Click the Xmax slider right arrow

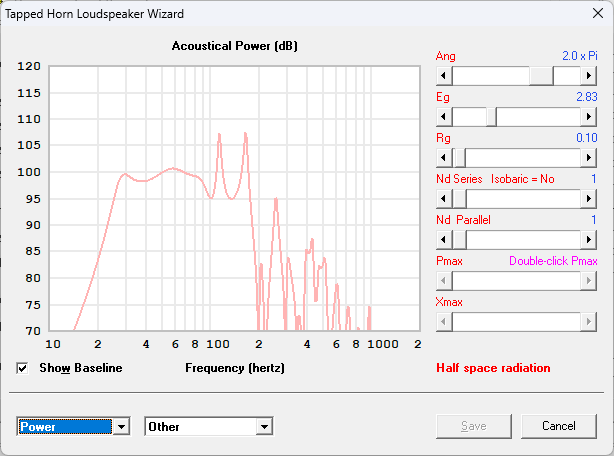click(x=589, y=322)
